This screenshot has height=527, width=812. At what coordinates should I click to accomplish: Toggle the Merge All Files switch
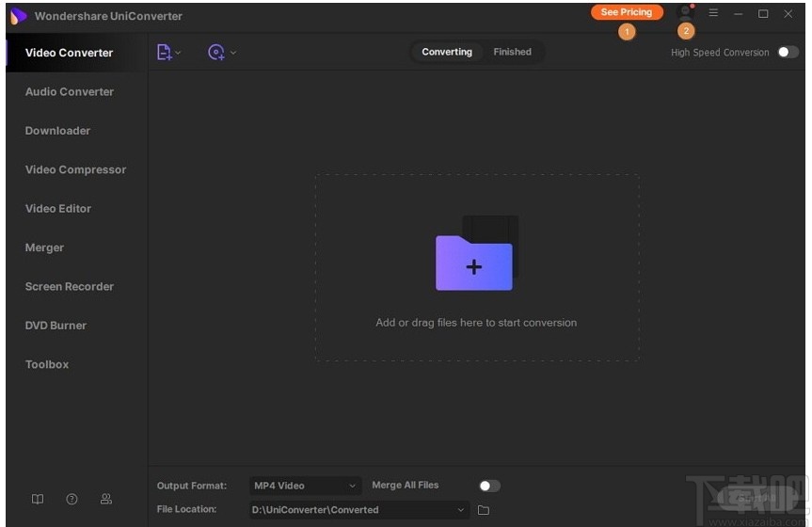489,486
